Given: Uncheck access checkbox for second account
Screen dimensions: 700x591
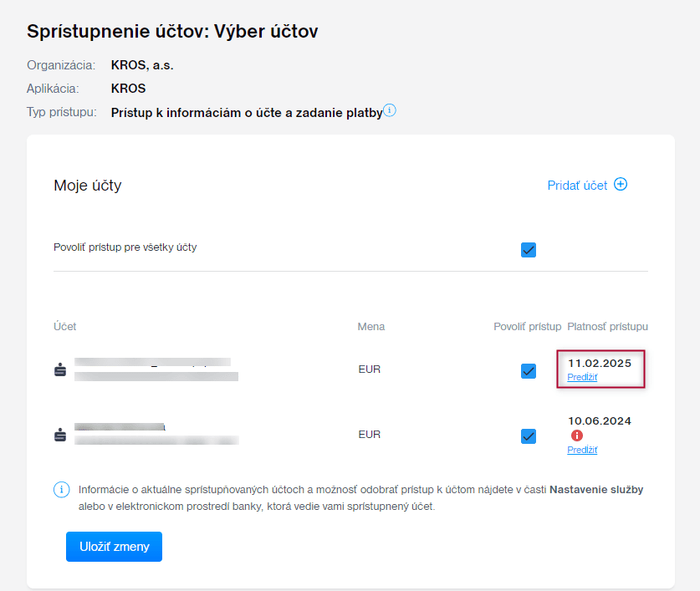Looking at the screenshot, I should (x=528, y=436).
